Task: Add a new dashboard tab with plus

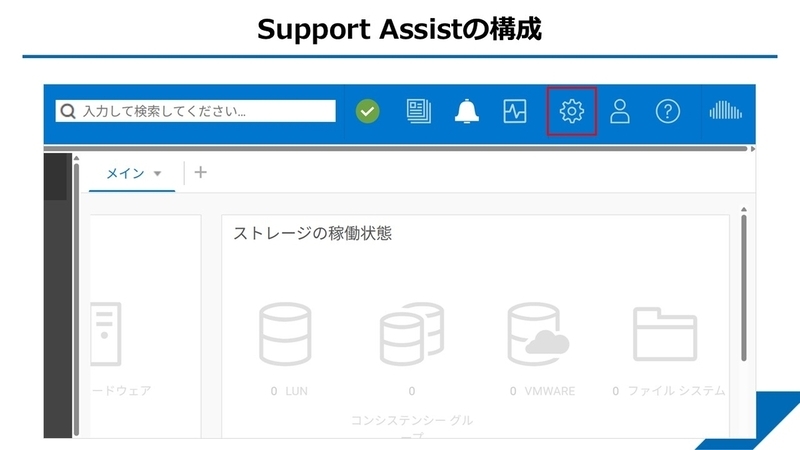Action: 201,172
